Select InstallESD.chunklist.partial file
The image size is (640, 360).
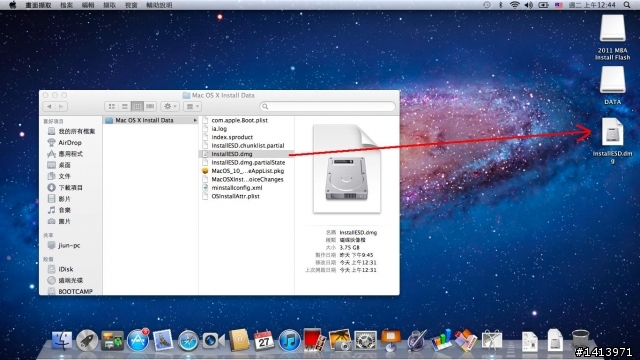coord(247,145)
